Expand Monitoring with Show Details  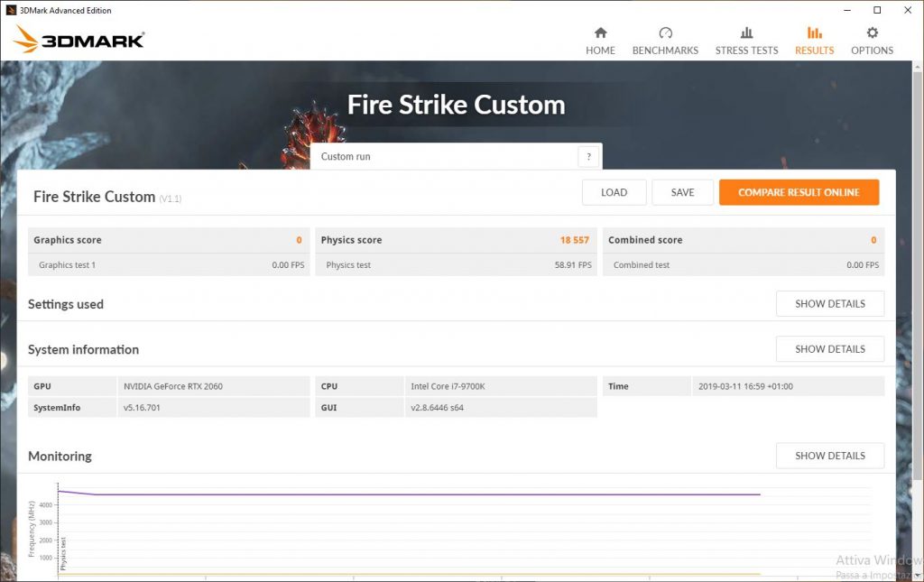coord(829,456)
